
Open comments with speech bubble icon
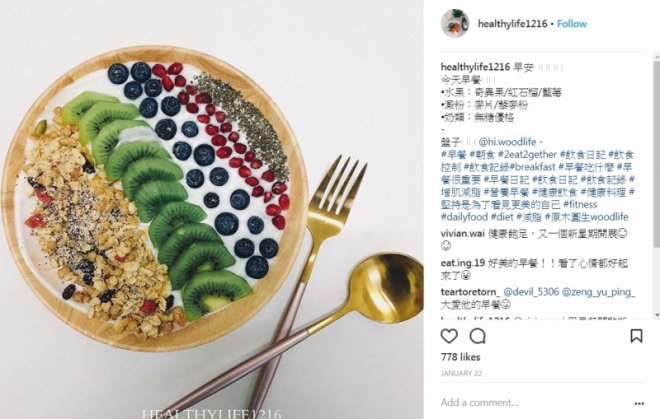[478, 336]
